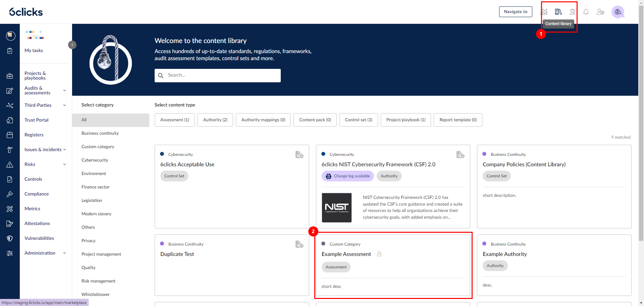Open the Compliance link
The width and height of the screenshot is (644, 306).
[37, 194]
